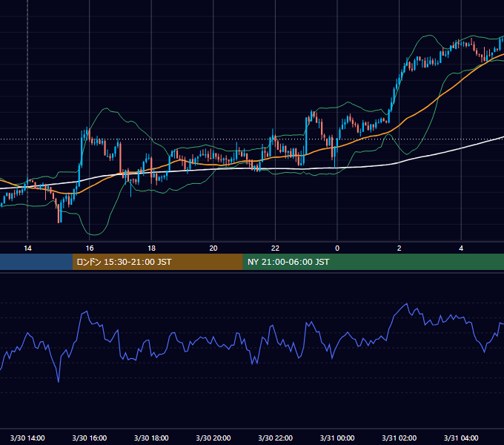Click the 3/30 22:00 date label
The height and width of the screenshot is (445, 504).
coord(276,438)
